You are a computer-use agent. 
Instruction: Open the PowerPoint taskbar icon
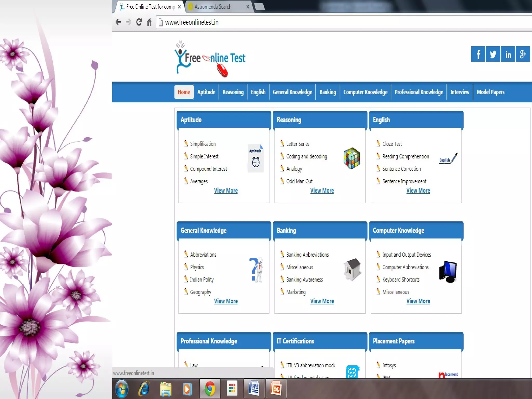[276, 389]
